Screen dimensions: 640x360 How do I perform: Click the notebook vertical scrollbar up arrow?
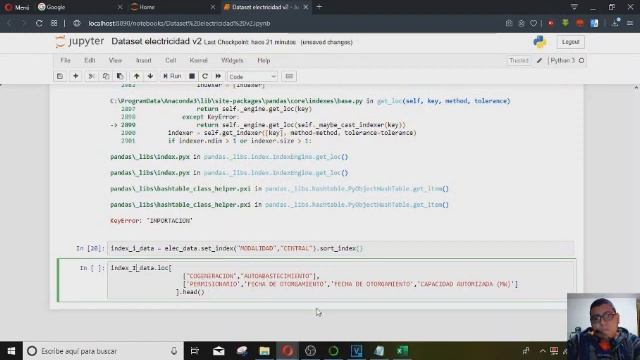[x=636, y=87]
